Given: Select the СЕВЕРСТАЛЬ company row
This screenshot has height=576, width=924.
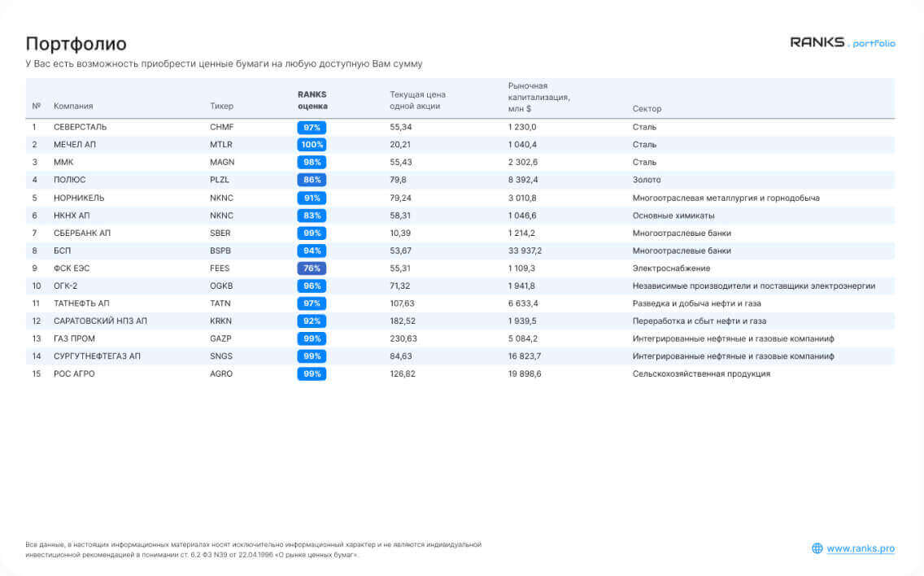Looking at the screenshot, I should (x=460, y=128).
